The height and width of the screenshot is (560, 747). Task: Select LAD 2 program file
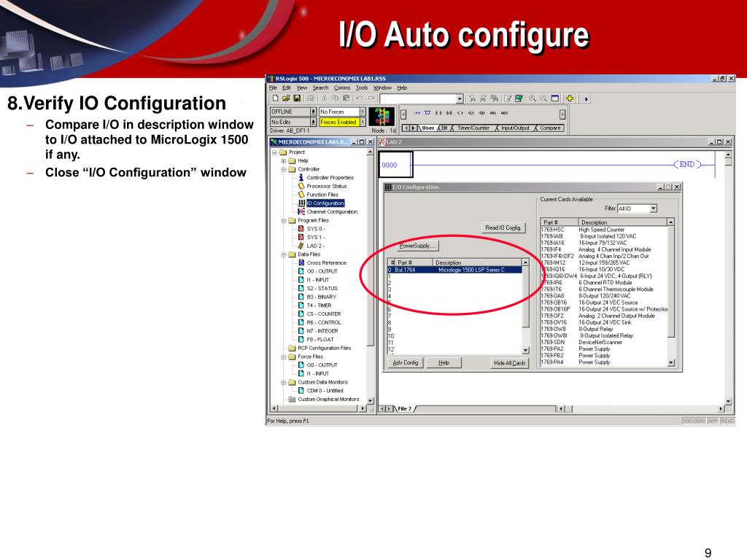315,246
